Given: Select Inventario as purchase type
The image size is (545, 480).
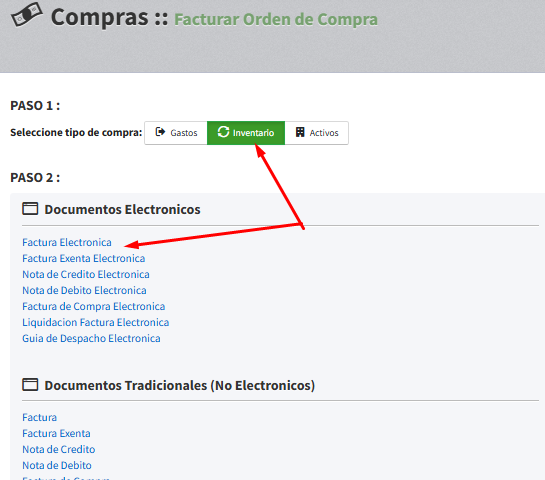Looking at the screenshot, I should click(x=246, y=133).
